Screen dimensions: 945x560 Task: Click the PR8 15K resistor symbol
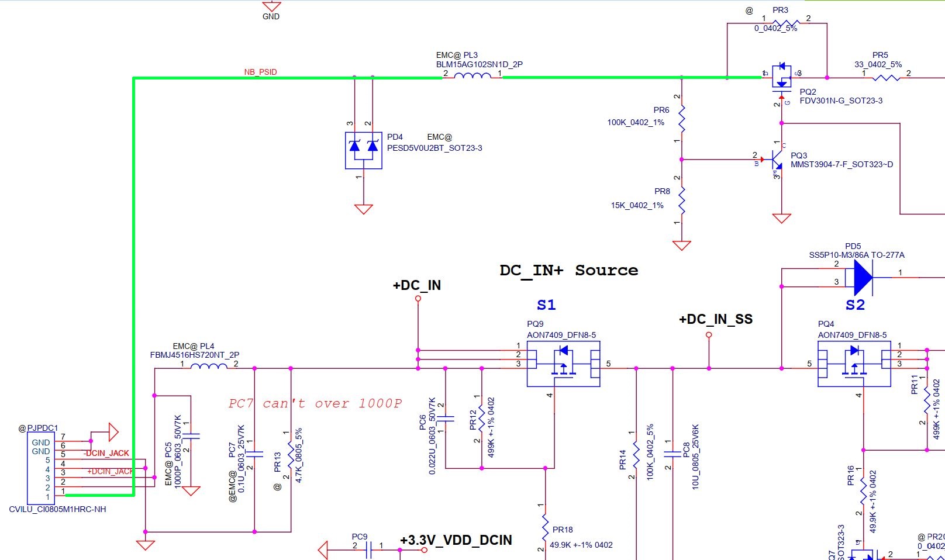coord(681,200)
